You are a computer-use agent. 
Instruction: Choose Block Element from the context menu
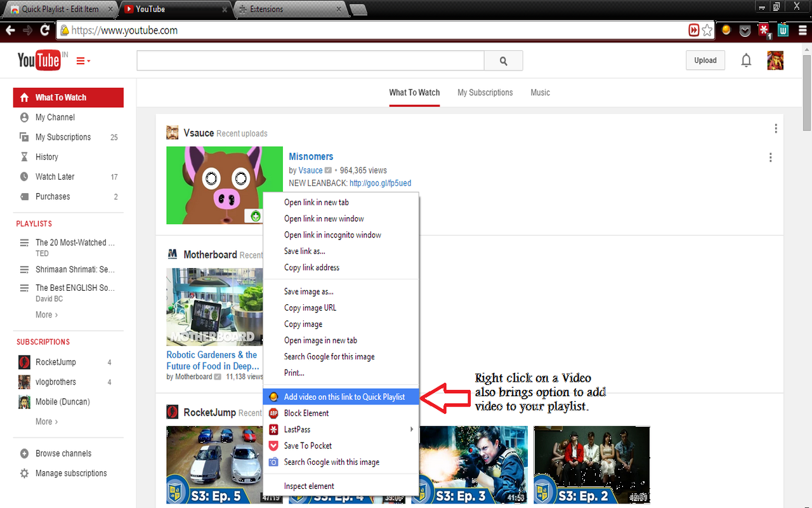tap(341, 413)
